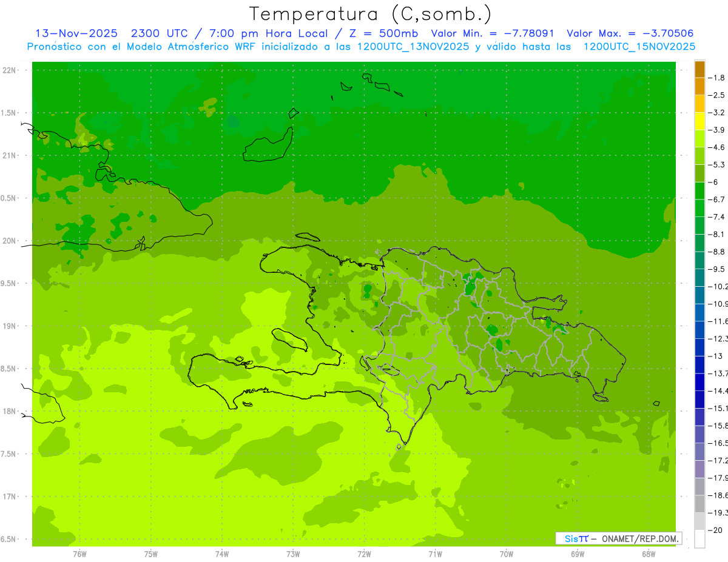Click the '71W' longitude label
This screenshot has height=562, width=728.
435,554
